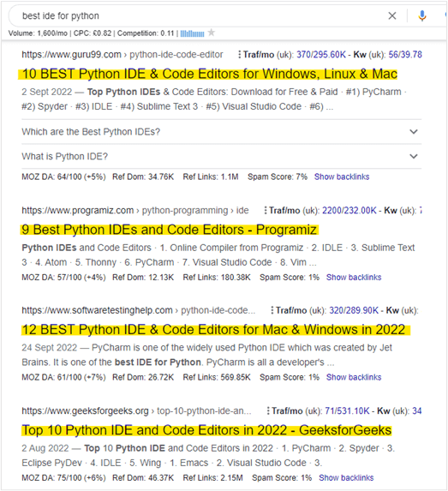Click the '2 Aug 2022' snippet date
This screenshot has width=448, height=491.
tap(45, 448)
